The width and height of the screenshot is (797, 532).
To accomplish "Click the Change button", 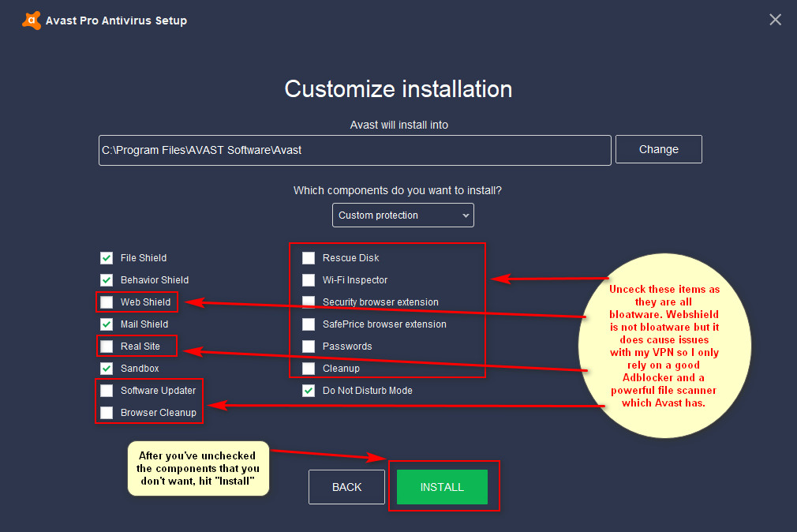I will pos(659,149).
